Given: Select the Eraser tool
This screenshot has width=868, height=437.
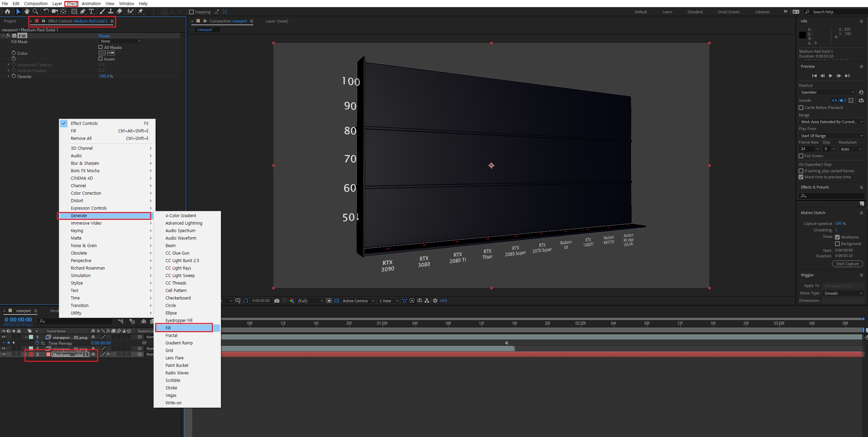Looking at the screenshot, I should (119, 12).
